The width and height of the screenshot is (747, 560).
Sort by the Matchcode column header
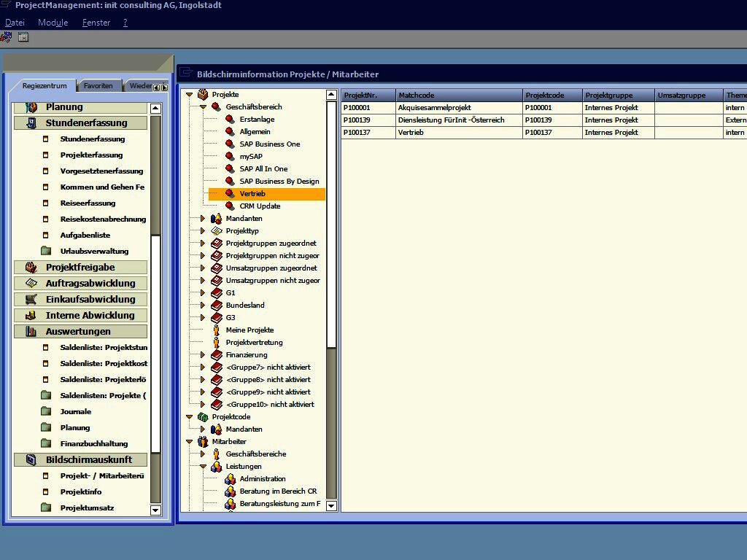pos(459,96)
